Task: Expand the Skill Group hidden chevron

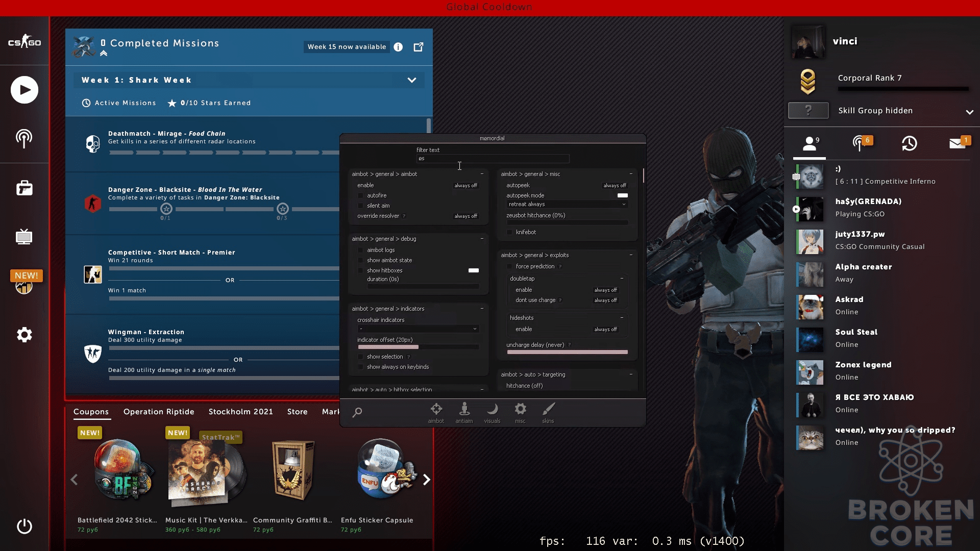Action: (x=969, y=112)
